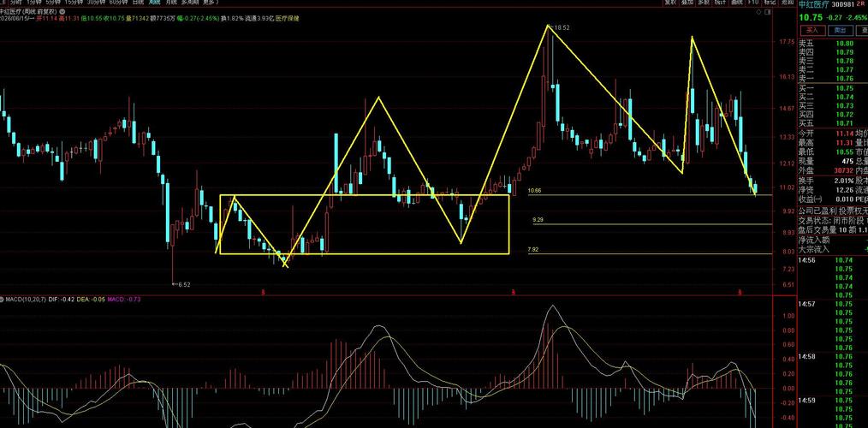The height and width of the screenshot is (428, 868).
Task: Select the 卖五 ask price 10.80
Action: pos(845,43)
